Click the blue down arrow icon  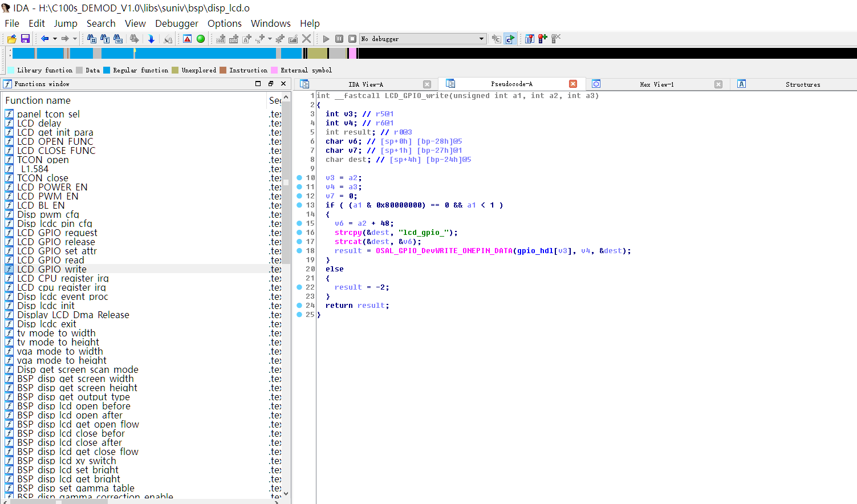[151, 39]
